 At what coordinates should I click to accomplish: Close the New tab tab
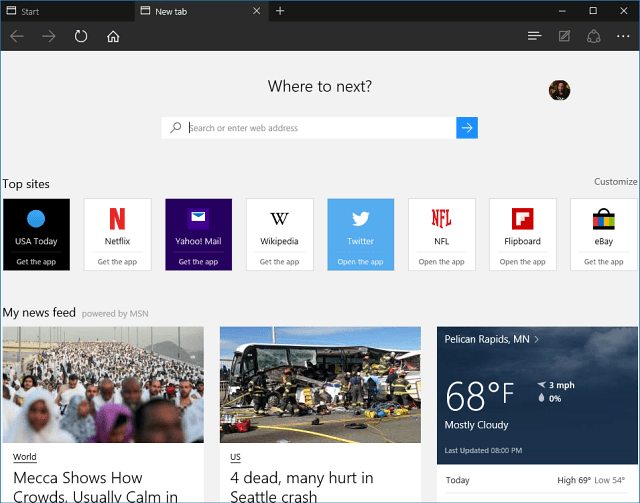256,11
